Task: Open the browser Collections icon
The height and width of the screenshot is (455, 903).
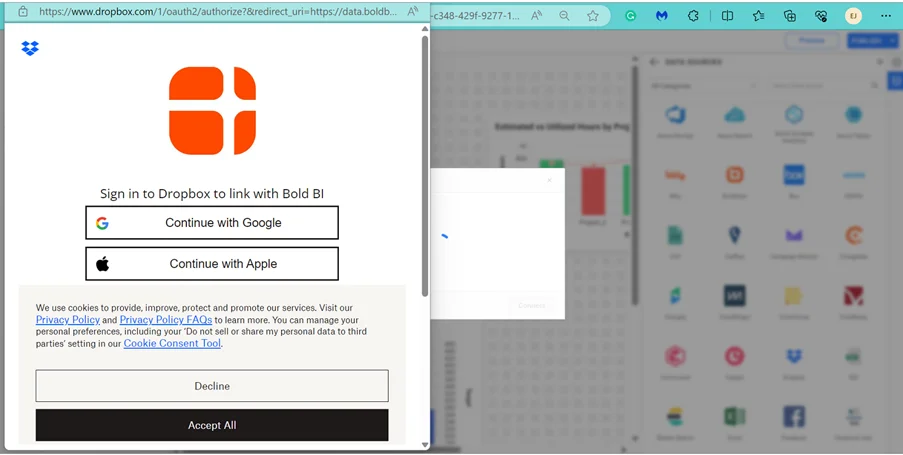Action: tap(789, 16)
